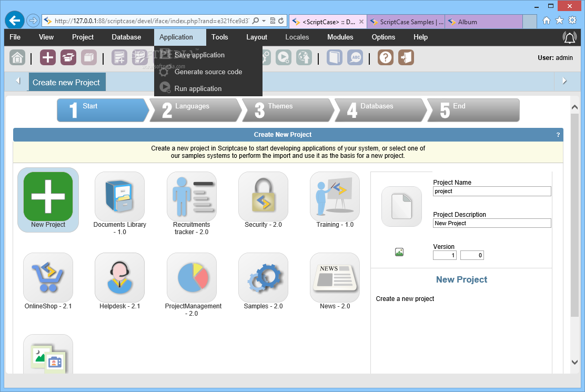The image size is (585, 392).
Task: Go to wizard step 2 Languages
Action: 196,110
